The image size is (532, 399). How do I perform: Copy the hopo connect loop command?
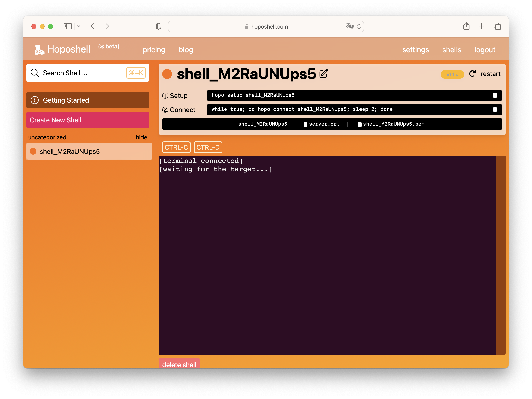point(495,109)
